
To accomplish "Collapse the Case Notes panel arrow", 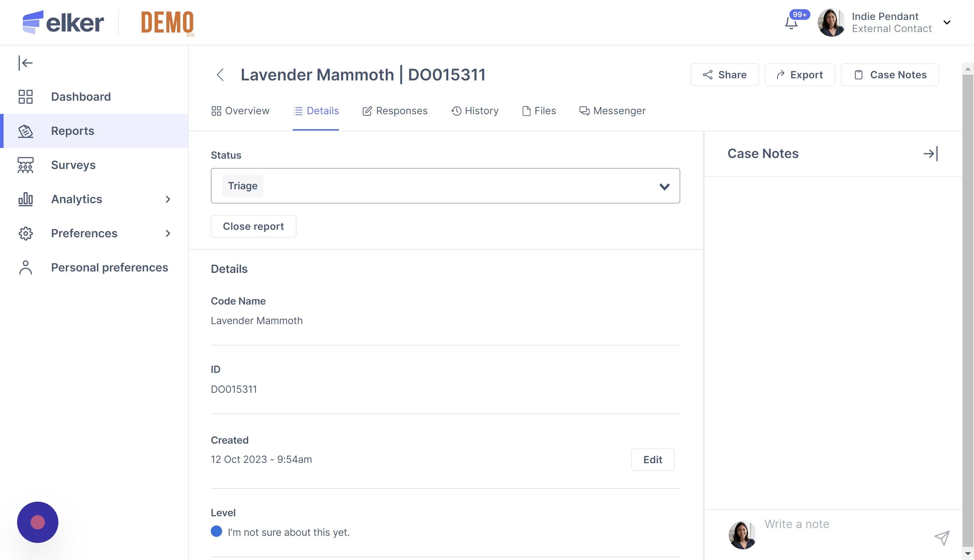I will (x=930, y=154).
